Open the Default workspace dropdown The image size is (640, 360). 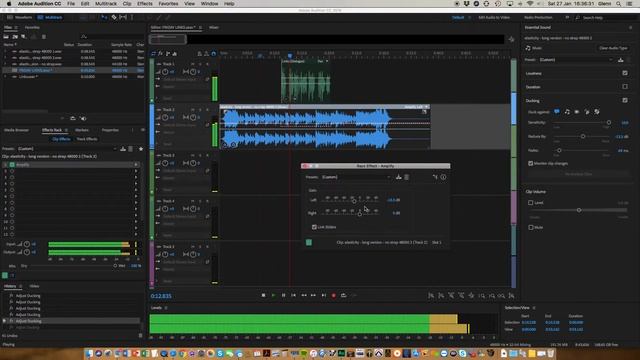461,18
